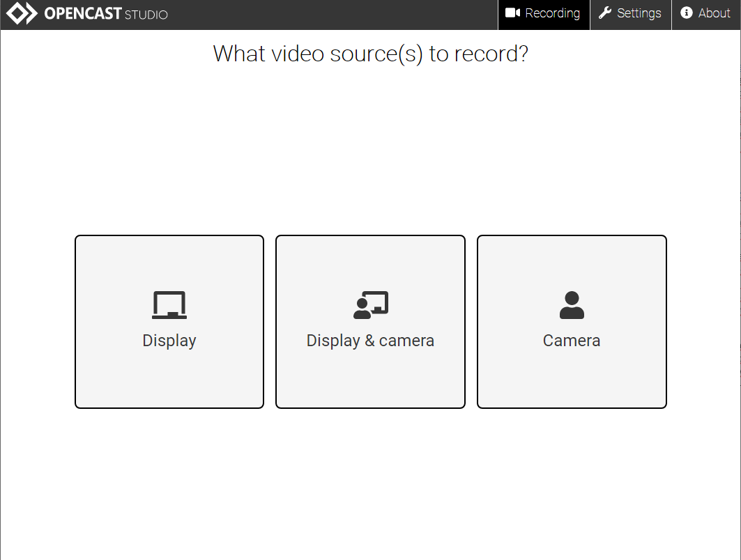Viewport: 741px width, 560px height.
Task: Click the video camera icon beside Recording
Action: 513,13
